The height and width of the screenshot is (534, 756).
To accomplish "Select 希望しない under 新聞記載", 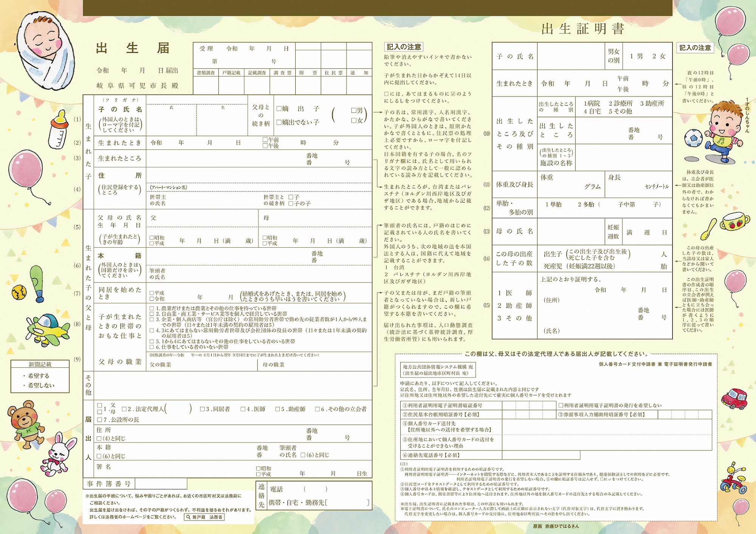I will click(39, 385).
